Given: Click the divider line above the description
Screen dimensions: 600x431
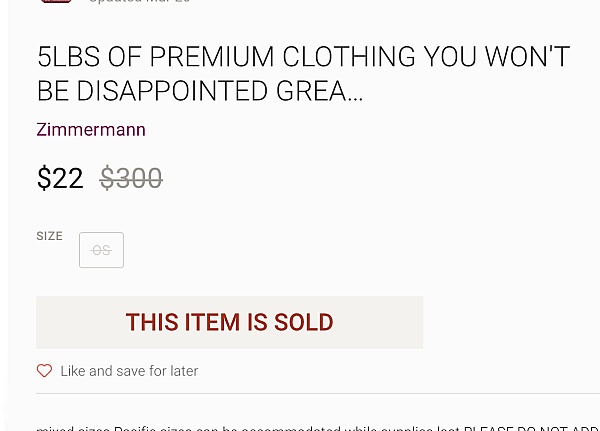Looking at the screenshot, I should [318, 393].
